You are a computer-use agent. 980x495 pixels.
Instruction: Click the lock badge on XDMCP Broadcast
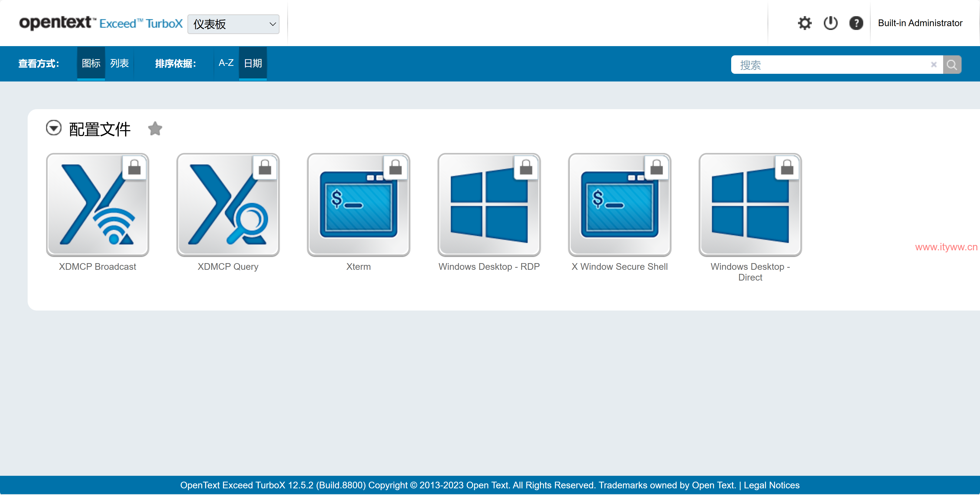[134, 167]
